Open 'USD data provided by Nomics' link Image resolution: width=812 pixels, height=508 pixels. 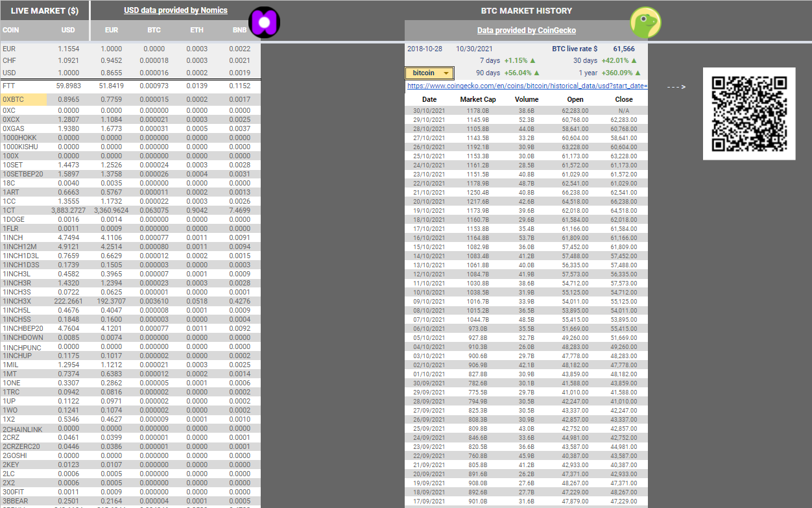tap(176, 10)
